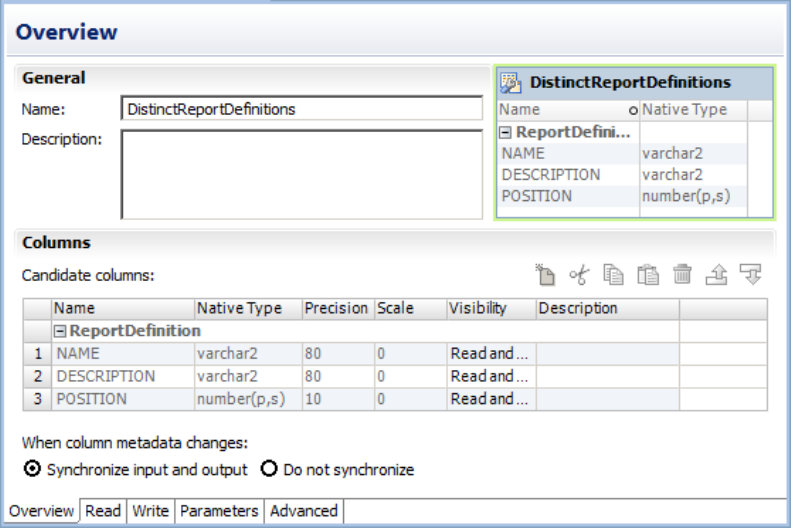Select row 2 header in columns table
Image resolution: width=791 pixels, height=528 pixels.
(37, 376)
